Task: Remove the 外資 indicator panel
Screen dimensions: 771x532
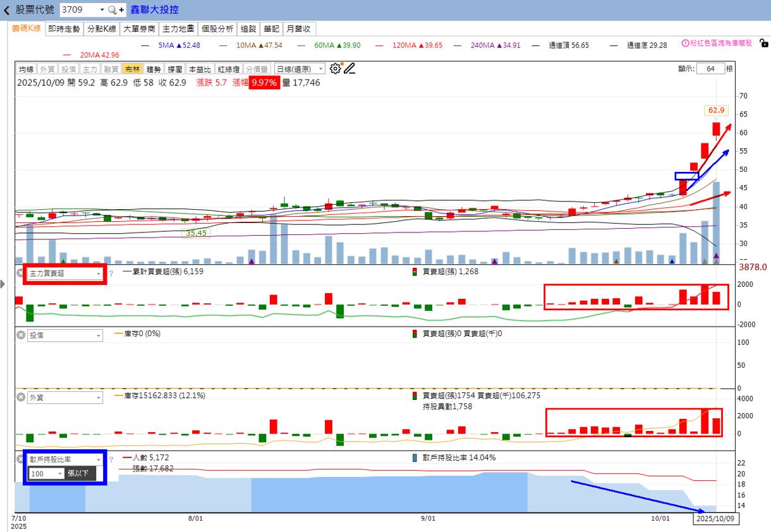Action: pyautogui.click(x=20, y=397)
